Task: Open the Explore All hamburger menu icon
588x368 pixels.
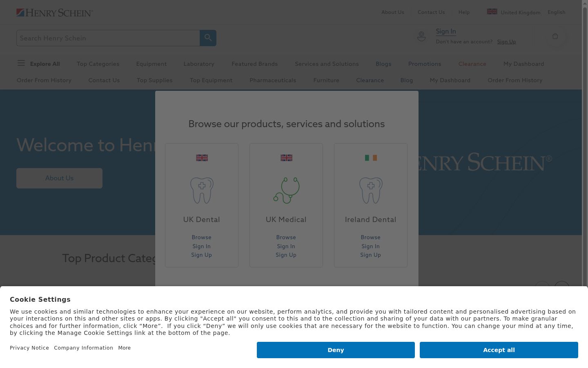Action: (x=21, y=63)
